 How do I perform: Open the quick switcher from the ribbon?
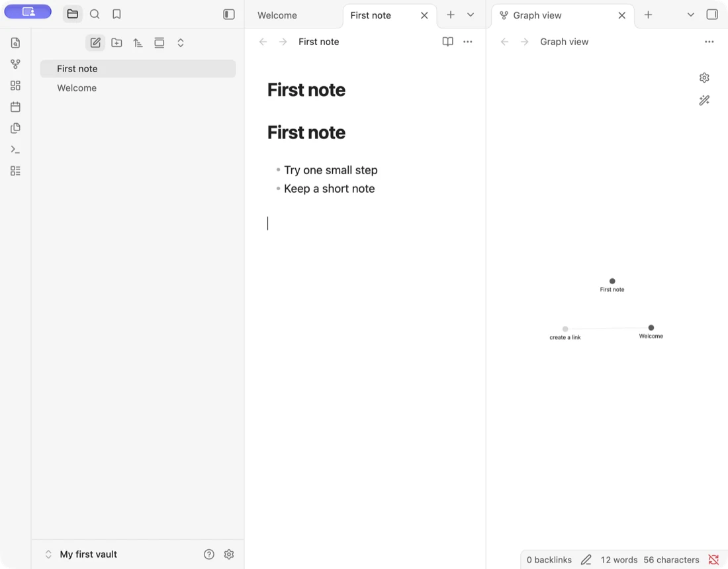point(15,43)
